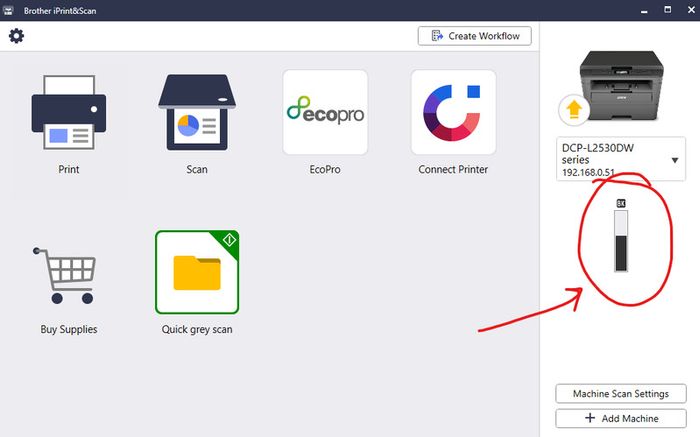Image resolution: width=700 pixels, height=437 pixels.
Task: Click the Create Workflow button
Action: [x=475, y=36]
